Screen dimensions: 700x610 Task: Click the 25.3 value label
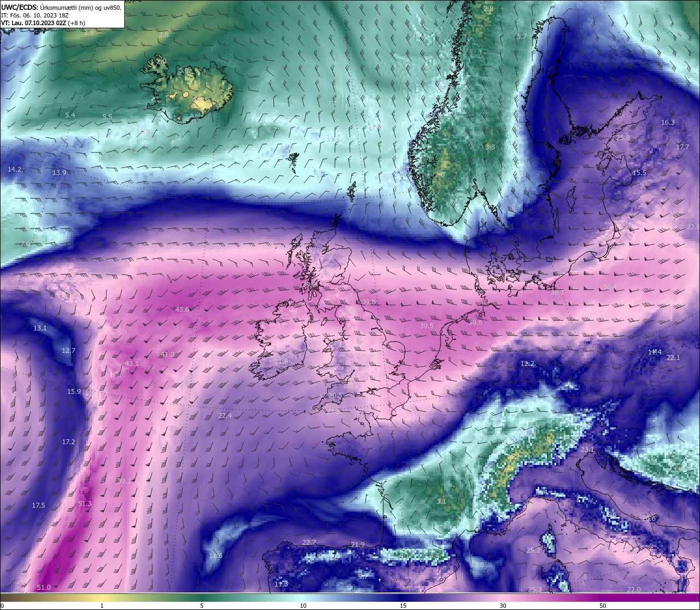535,590
